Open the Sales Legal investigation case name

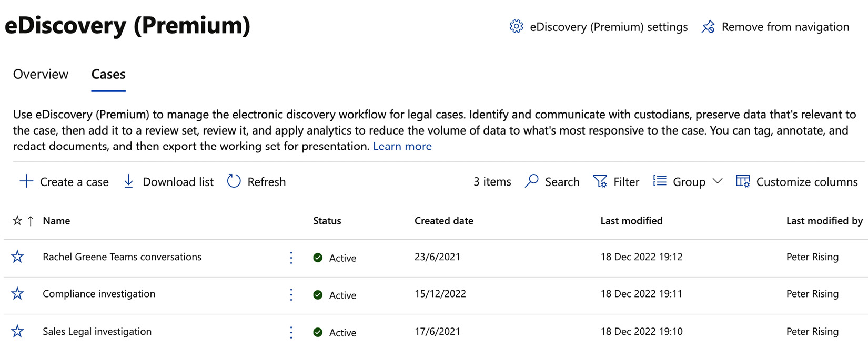pos(97,331)
